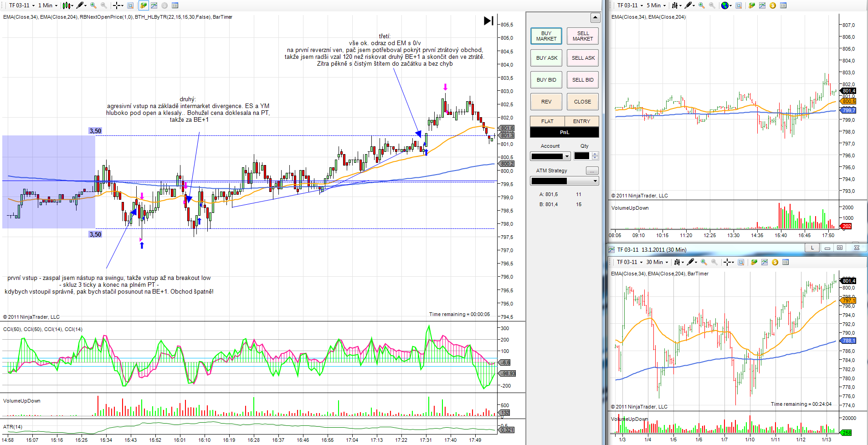Zoom out on the 5 Min chart
868x445 pixels.
pyautogui.click(x=712, y=5)
